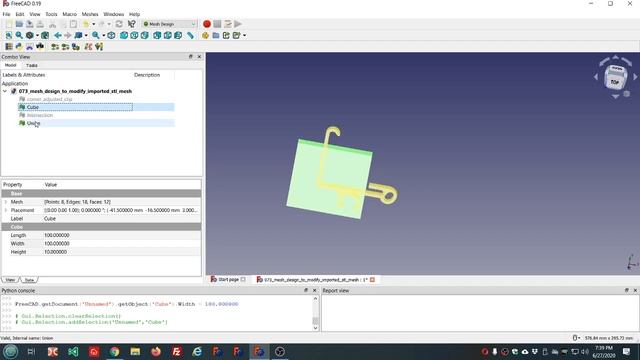Open the Draw style dropdown arrow

(x=37, y=36)
